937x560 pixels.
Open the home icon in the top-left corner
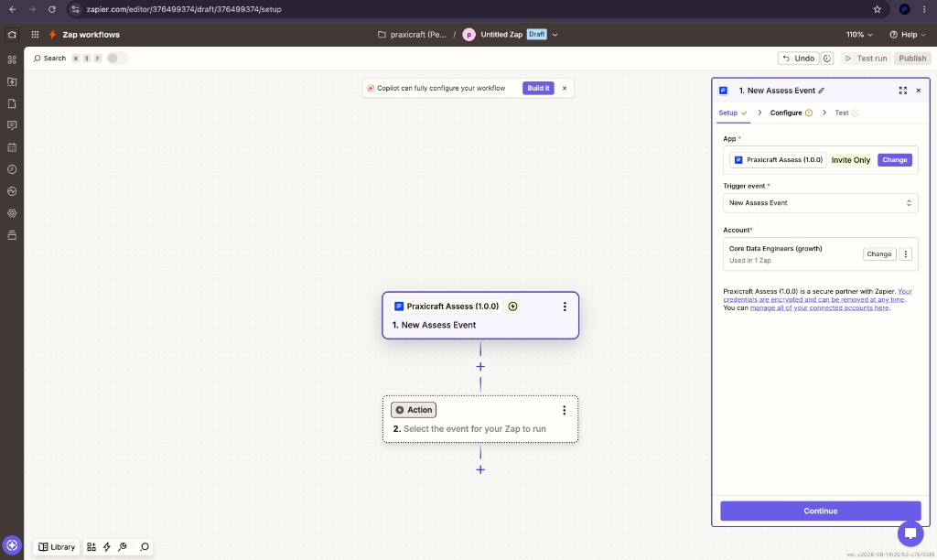pyautogui.click(x=12, y=35)
